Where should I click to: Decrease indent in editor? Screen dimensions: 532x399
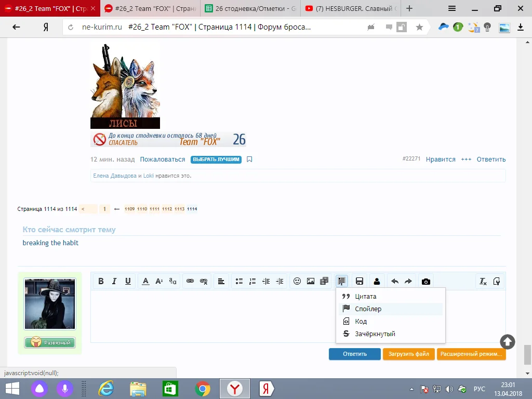tap(266, 281)
